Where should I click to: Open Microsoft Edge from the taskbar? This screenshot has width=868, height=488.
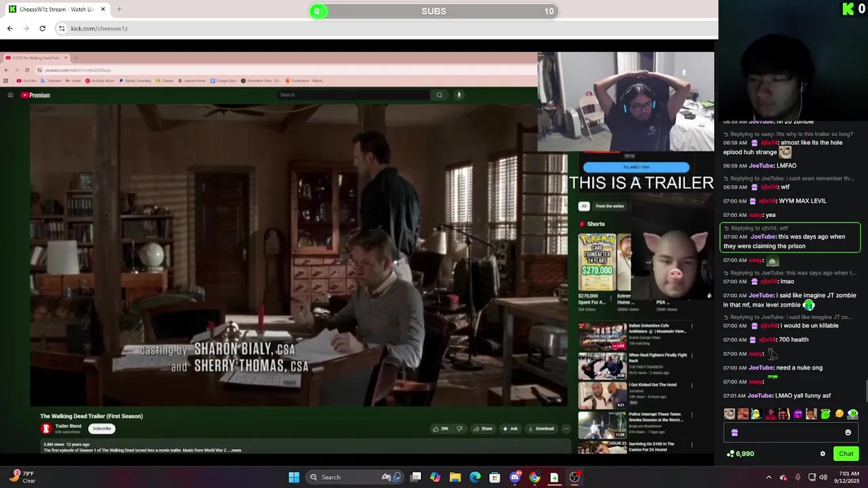coord(475,477)
